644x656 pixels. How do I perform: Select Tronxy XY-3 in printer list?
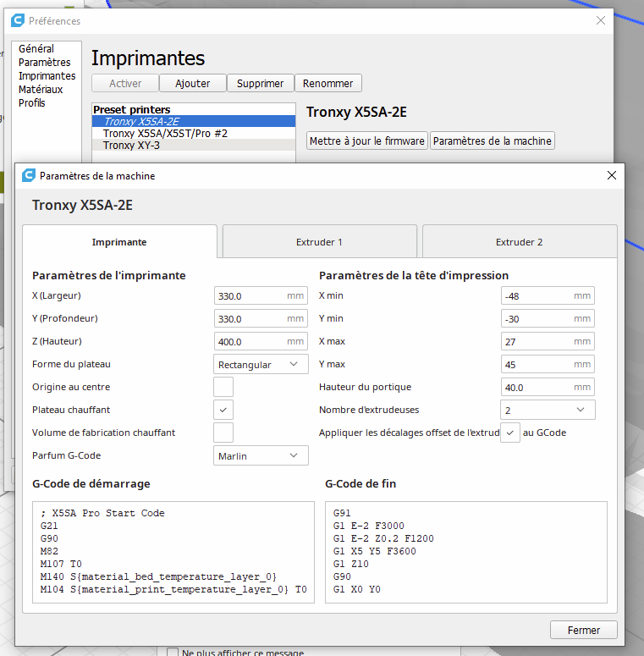pyautogui.click(x=194, y=146)
